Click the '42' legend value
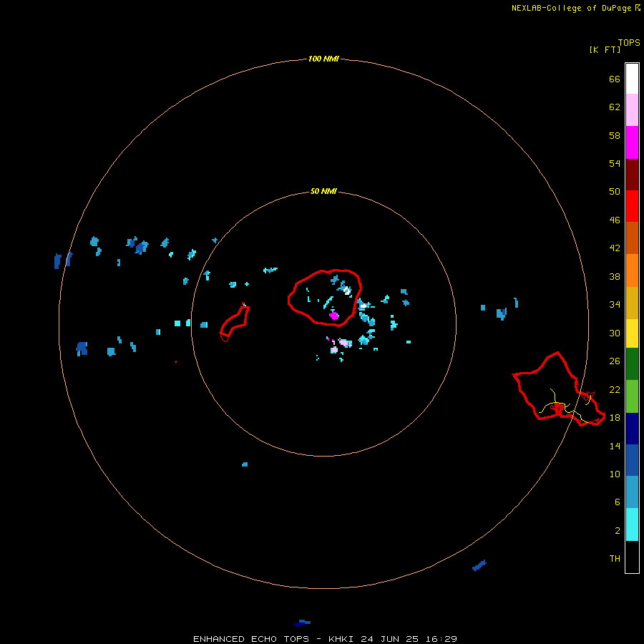The height and width of the screenshot is (644, 644). pyautogui.click(x=615, y=248)
